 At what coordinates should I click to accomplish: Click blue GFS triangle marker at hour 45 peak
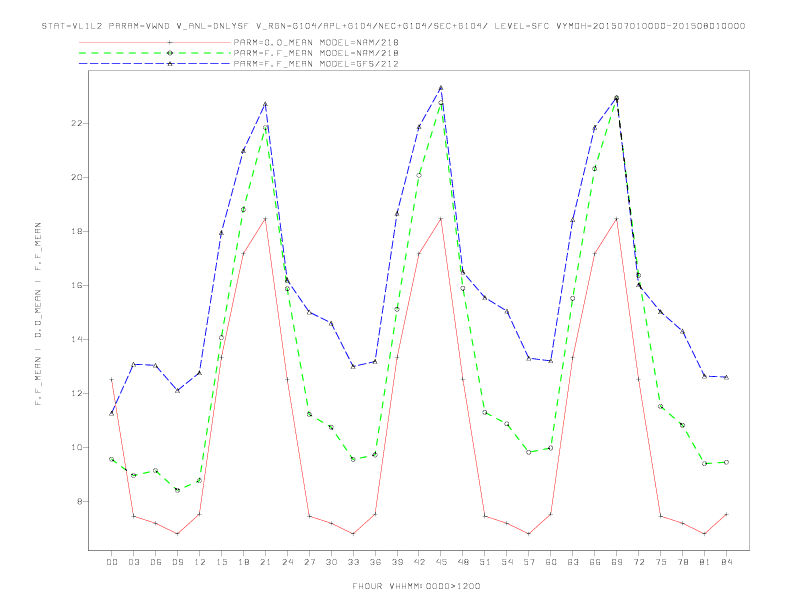[x=441, y=88]
